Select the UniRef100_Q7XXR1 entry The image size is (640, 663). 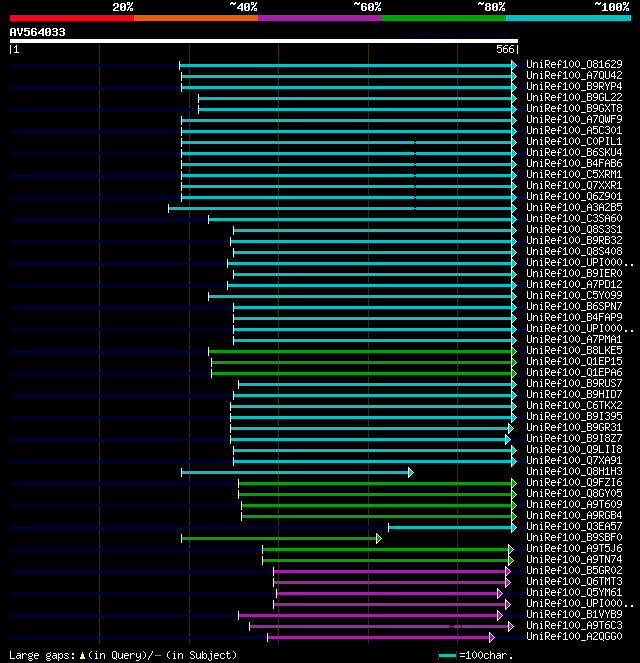pos(574,185)
